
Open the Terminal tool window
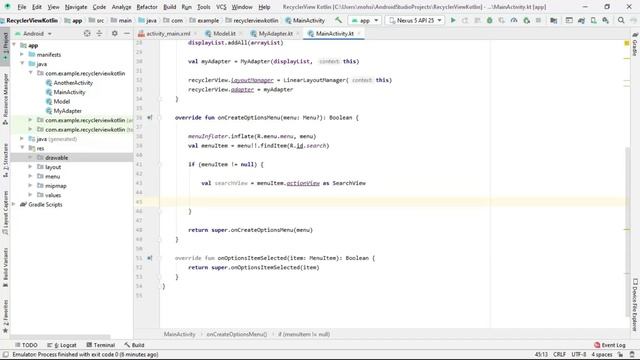(101, 345)
